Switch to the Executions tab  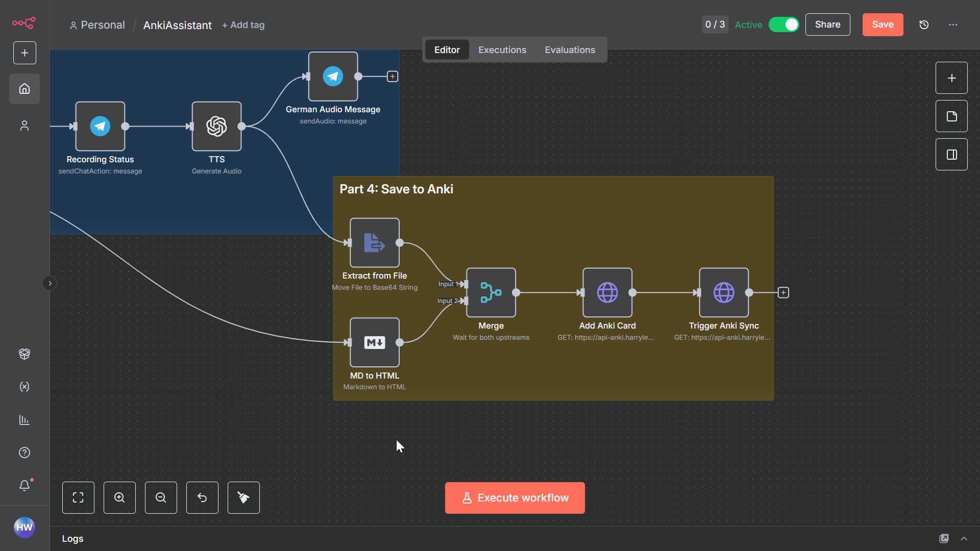tap(502, 49)
